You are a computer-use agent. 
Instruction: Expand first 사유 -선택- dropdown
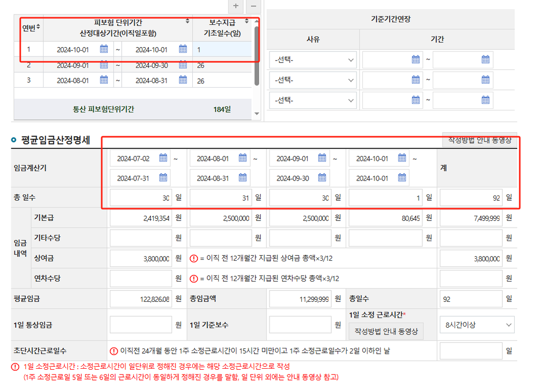313,60
